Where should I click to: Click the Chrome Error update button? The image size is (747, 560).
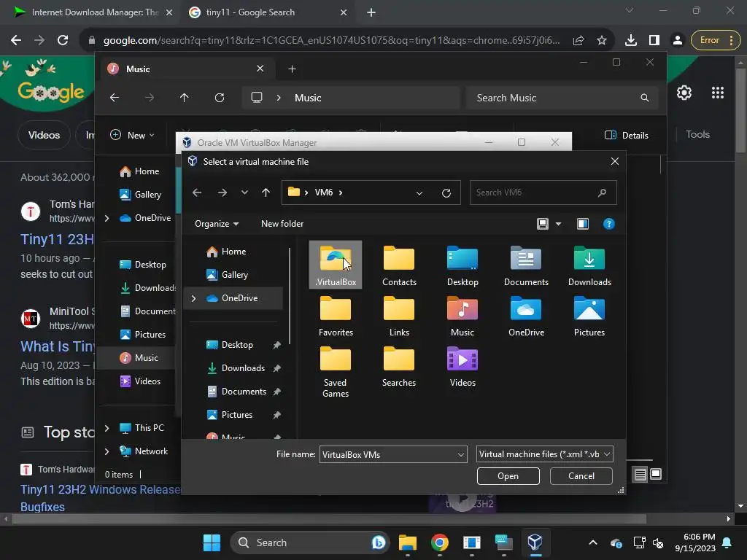pyautogui.click(x=716, y=40)
